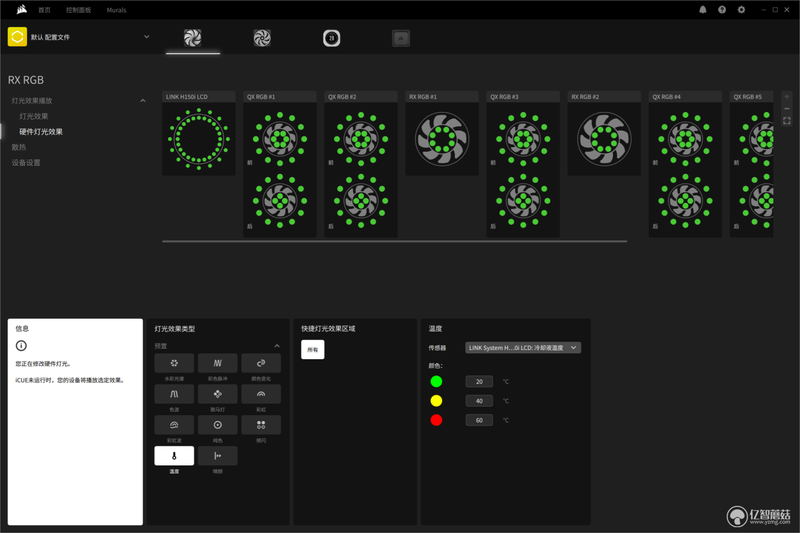This screenshot has width=800, height=533.
Task: Select the RX RGB #1 fan
Action: [x=442, y=139]
